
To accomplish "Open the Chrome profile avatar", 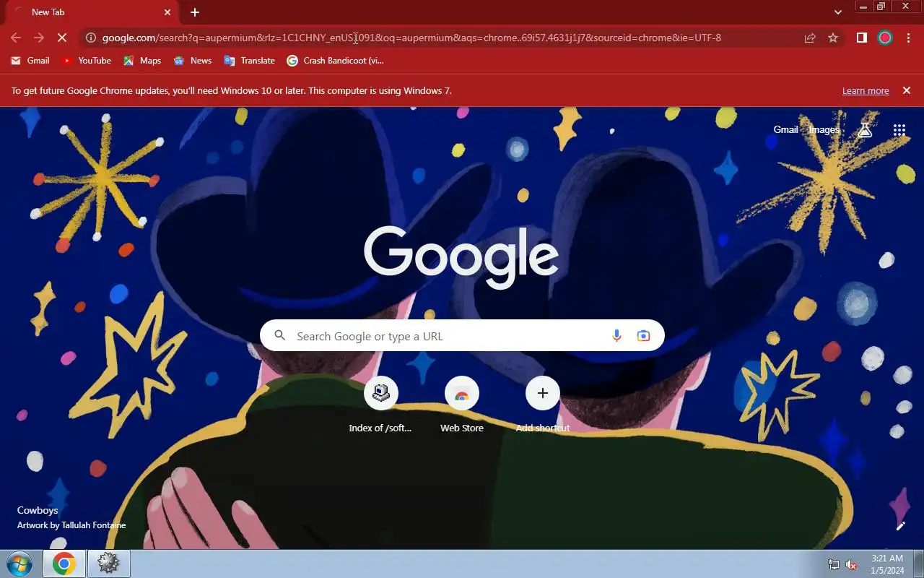I will coord(885,38).
